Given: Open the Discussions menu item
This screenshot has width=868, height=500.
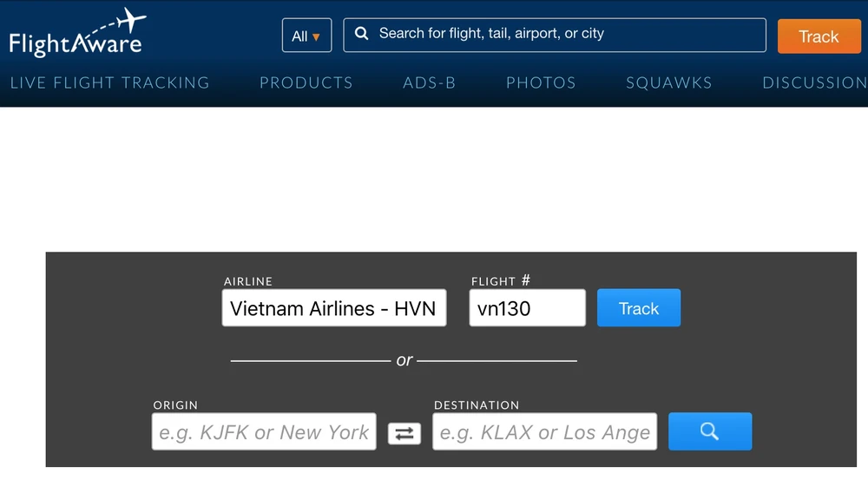Looking at the screenshot, I should coord(814,83).
